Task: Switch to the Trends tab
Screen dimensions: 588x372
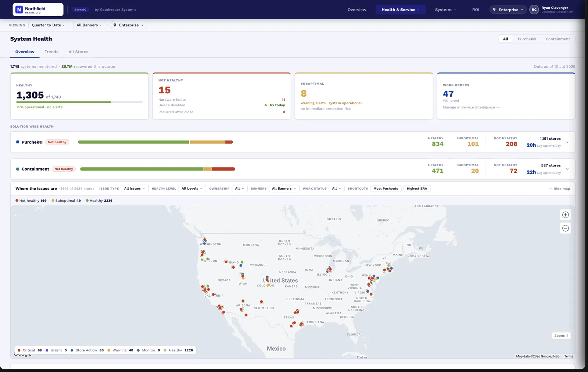Action: pyautogui.click(x=51, y=52)
